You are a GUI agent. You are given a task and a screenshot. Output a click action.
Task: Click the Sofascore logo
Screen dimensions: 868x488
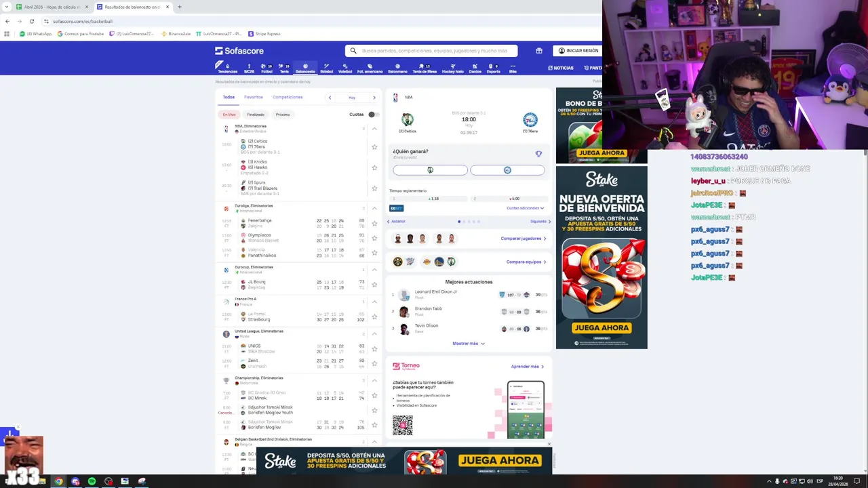[x=239, y=51]
